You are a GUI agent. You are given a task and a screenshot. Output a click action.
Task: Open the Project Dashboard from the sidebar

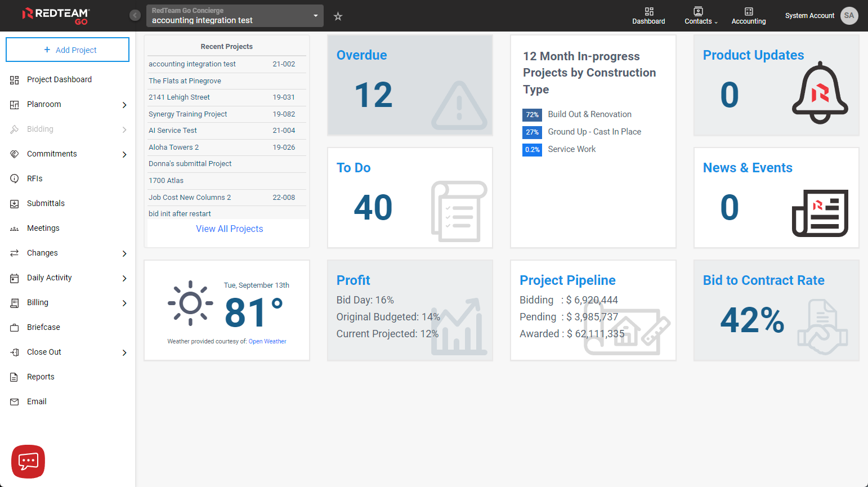click(x=59, y=79)
